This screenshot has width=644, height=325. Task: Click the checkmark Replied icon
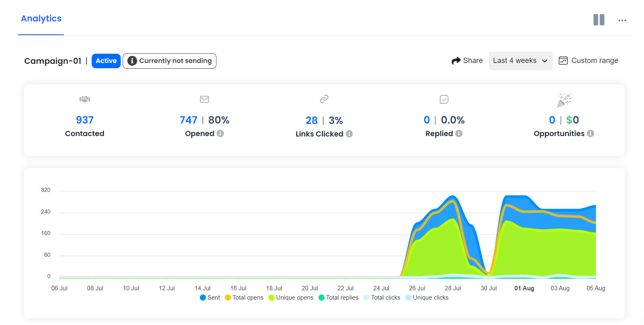444,99
